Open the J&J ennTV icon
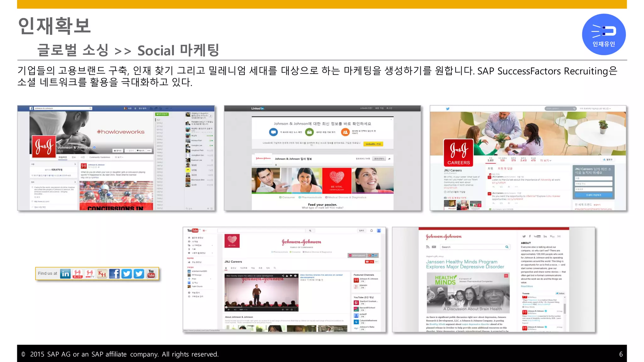 90,274
